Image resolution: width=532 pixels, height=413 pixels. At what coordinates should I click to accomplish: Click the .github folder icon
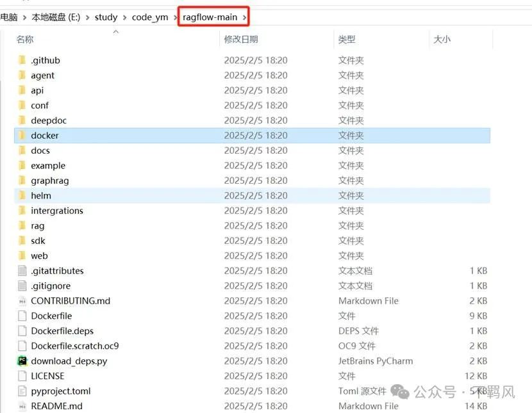click(x=22, y=60)
